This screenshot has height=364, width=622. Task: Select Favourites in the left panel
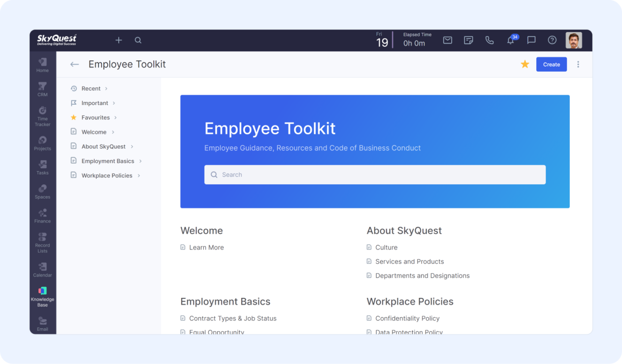tap(96, 118)
